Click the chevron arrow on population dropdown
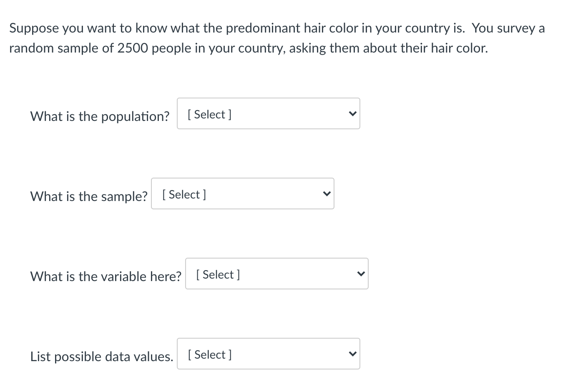This screenshot has height=392, width=578. click(x=352, y=114)
